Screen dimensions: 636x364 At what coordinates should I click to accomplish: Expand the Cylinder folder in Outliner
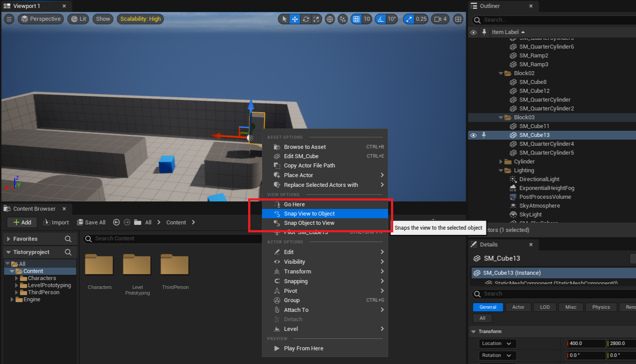(501, 162)
